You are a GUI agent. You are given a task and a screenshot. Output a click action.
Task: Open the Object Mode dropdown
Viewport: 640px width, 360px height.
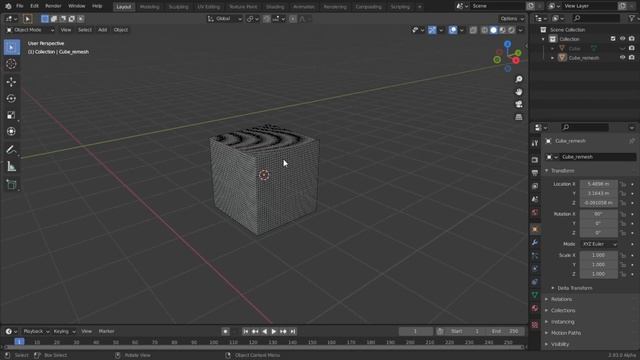tap(30, 30)
